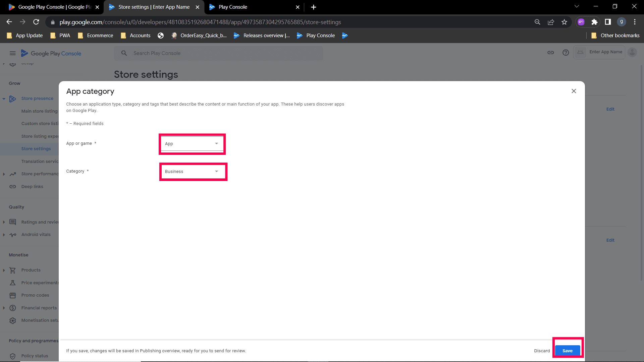
Task: Close the App category dialog
Action: click(574, 91)
